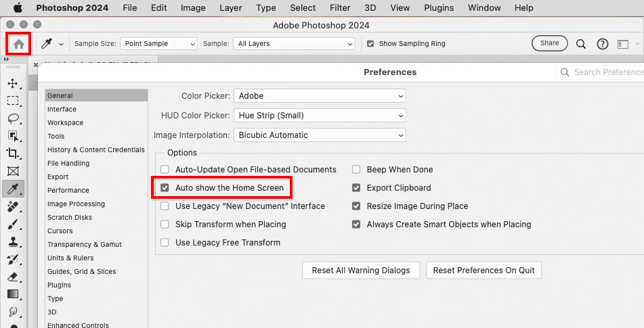Screen dimensions: 644x328
Task: Open the Filter menu
Action: pyautogui.click(x=340, y=8)
